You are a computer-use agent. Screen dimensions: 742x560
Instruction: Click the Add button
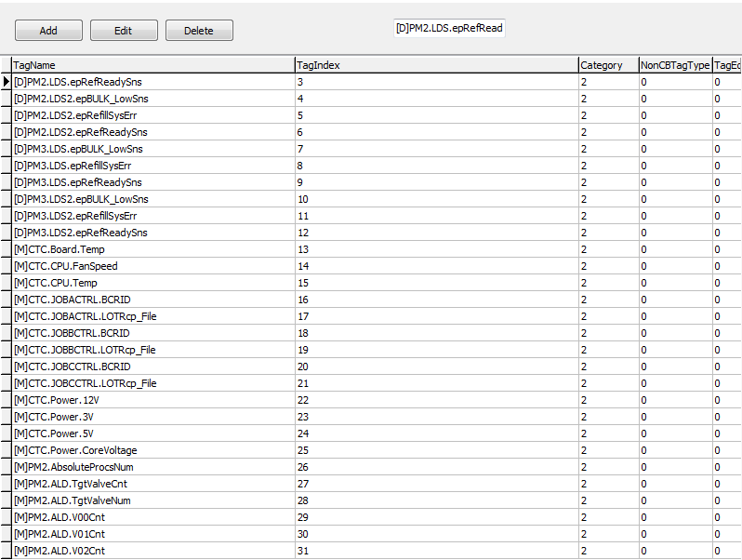pos(48,31)
